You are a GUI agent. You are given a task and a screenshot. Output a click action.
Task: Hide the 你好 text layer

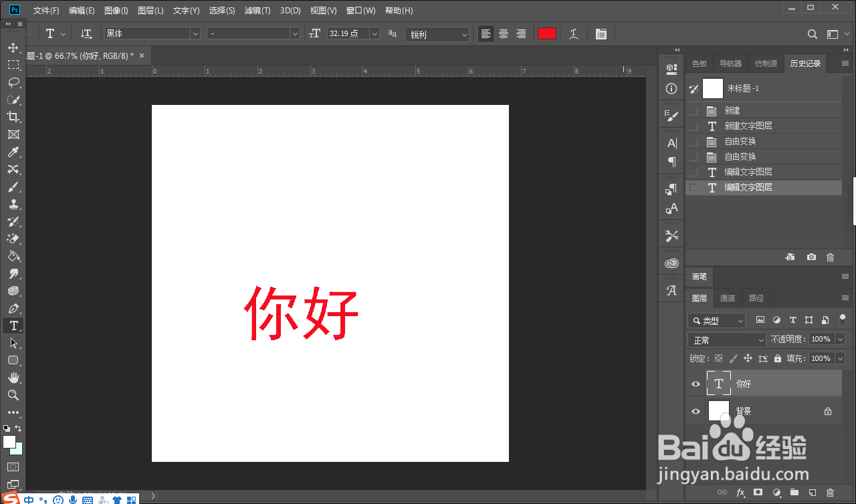695,383
